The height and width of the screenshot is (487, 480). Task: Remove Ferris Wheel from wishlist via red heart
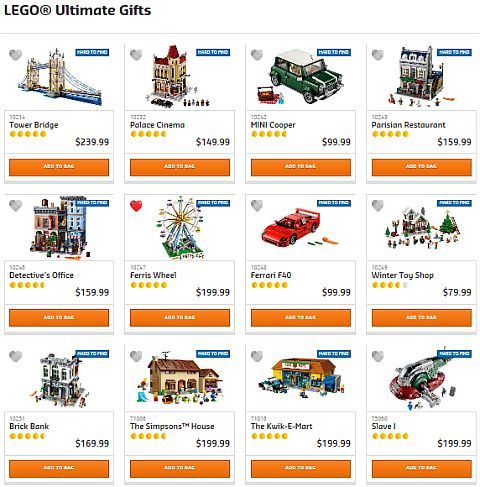136,206
